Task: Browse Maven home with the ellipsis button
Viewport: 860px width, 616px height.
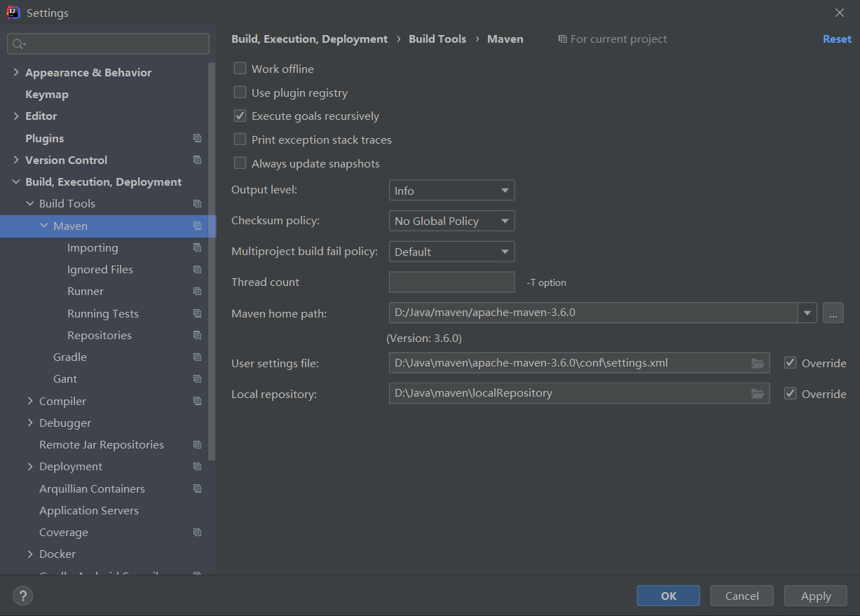Action: [833, 313]
